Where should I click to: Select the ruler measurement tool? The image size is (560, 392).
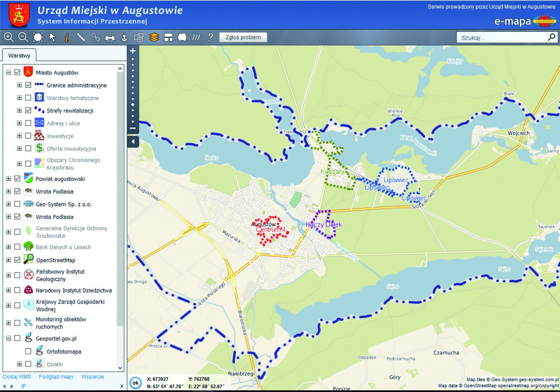(x=81, y=37)
